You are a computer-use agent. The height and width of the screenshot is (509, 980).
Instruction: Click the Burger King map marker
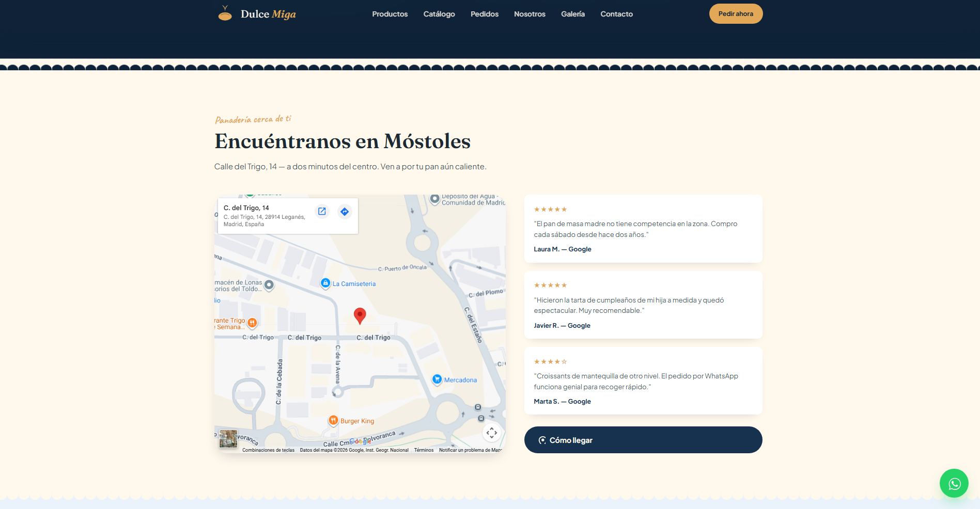click(x=333, y=420)
